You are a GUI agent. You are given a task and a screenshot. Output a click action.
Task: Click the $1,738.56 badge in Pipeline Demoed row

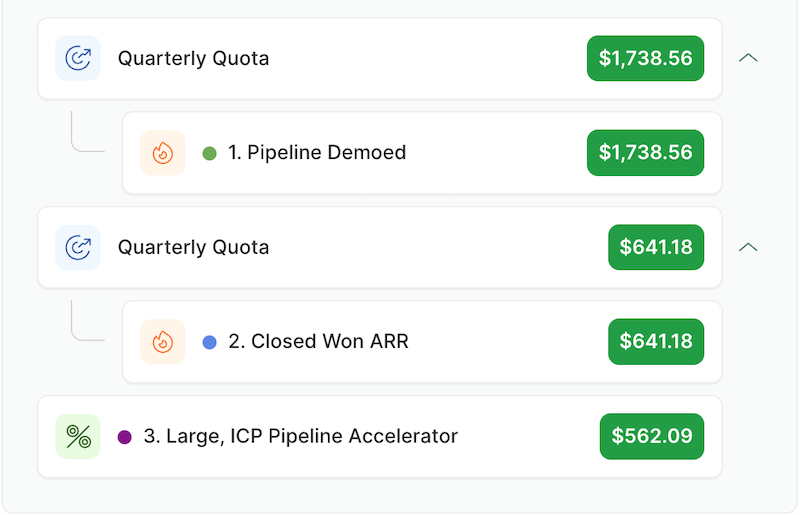coord(645,153)
